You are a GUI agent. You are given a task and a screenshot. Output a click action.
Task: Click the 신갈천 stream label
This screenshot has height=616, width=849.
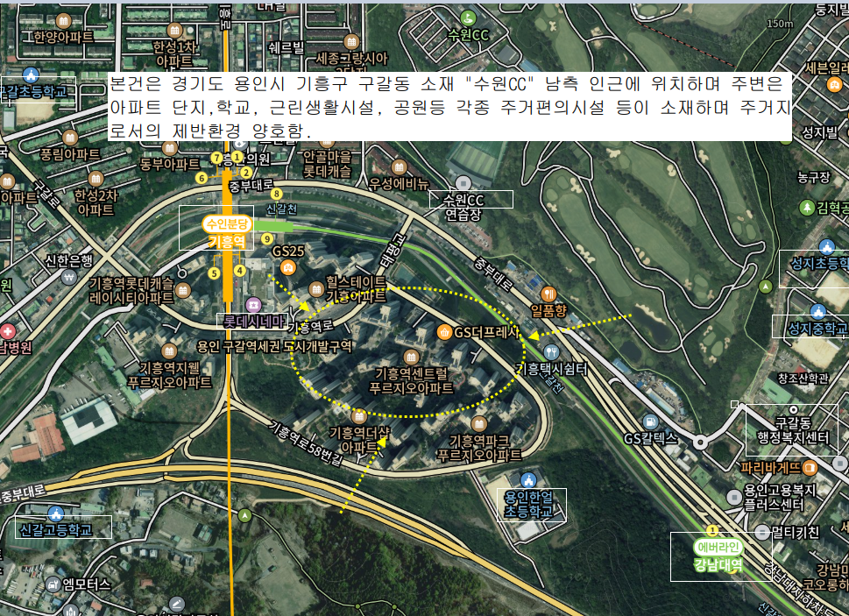tap(281, 209)
